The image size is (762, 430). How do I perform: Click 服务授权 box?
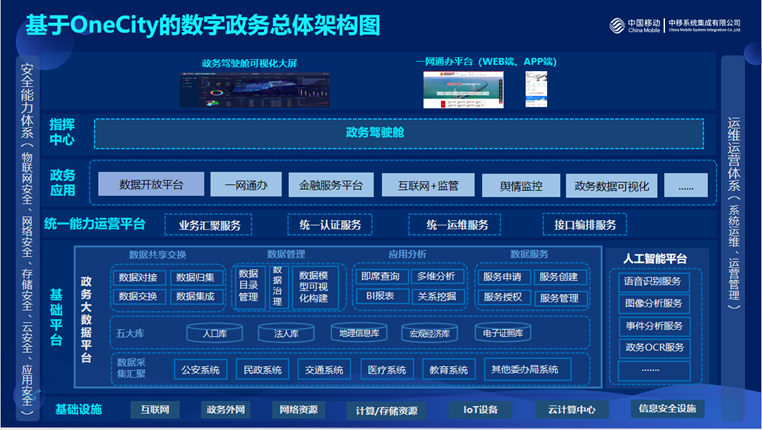pos(503,297)
